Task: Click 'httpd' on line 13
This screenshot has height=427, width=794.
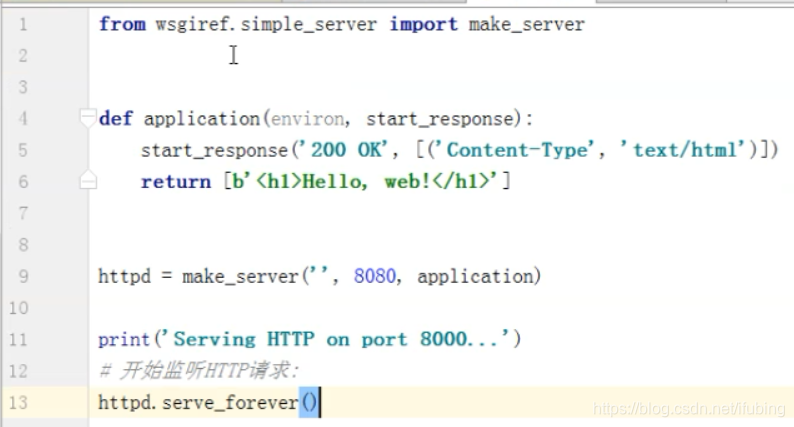Action: pos(125,403)
